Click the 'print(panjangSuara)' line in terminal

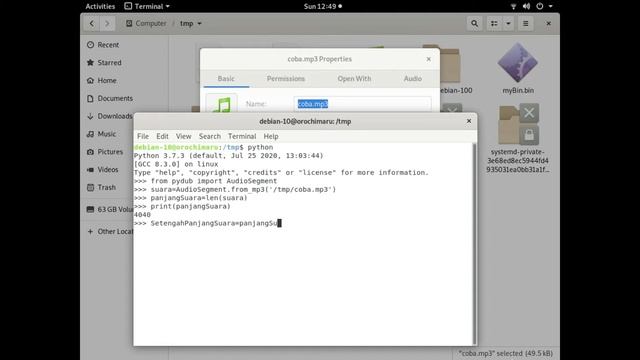coord(191,206)
